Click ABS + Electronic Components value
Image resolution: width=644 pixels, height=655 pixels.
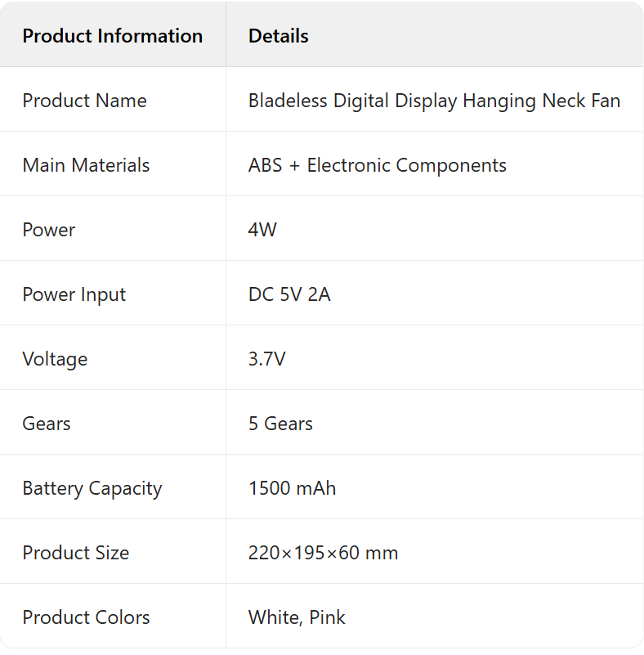pos(378,165)
